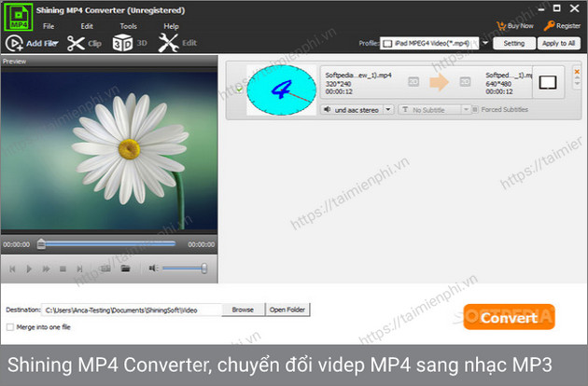The width and height of the screenshot is (588, 386).
Task: Expand the No Subtitle dropdown
Action: click(x=466, y=109)
